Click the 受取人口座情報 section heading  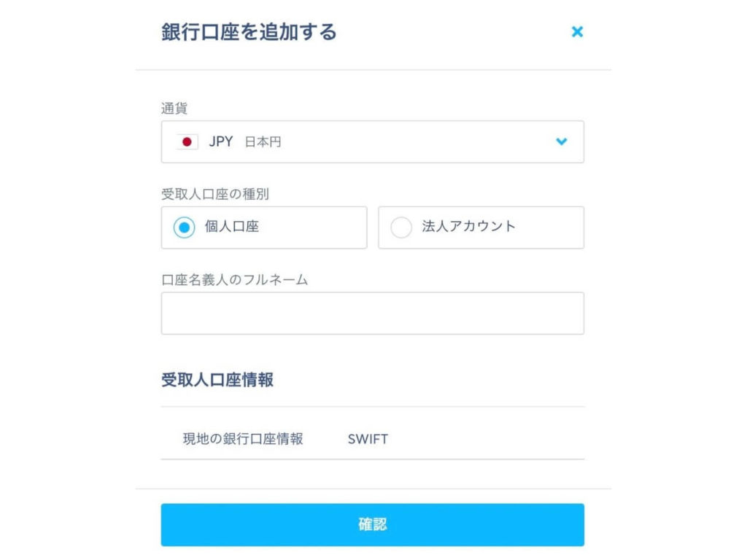point(217,380)
